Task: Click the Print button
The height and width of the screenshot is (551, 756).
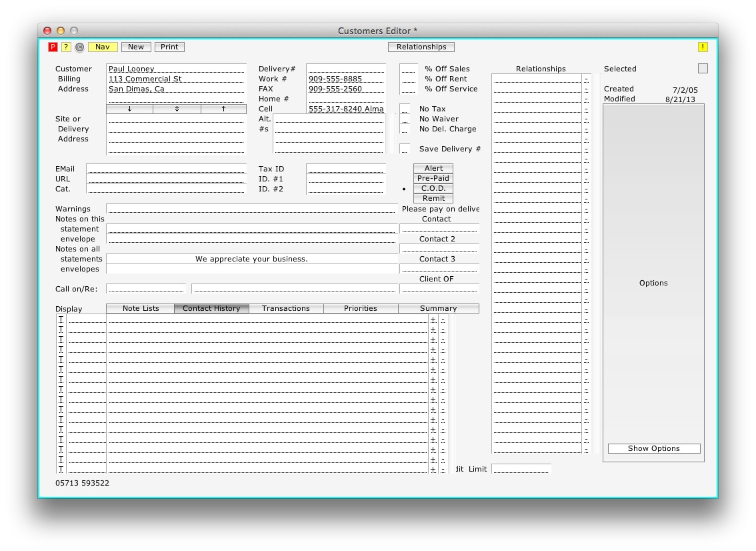Action: tap(169, 47)
